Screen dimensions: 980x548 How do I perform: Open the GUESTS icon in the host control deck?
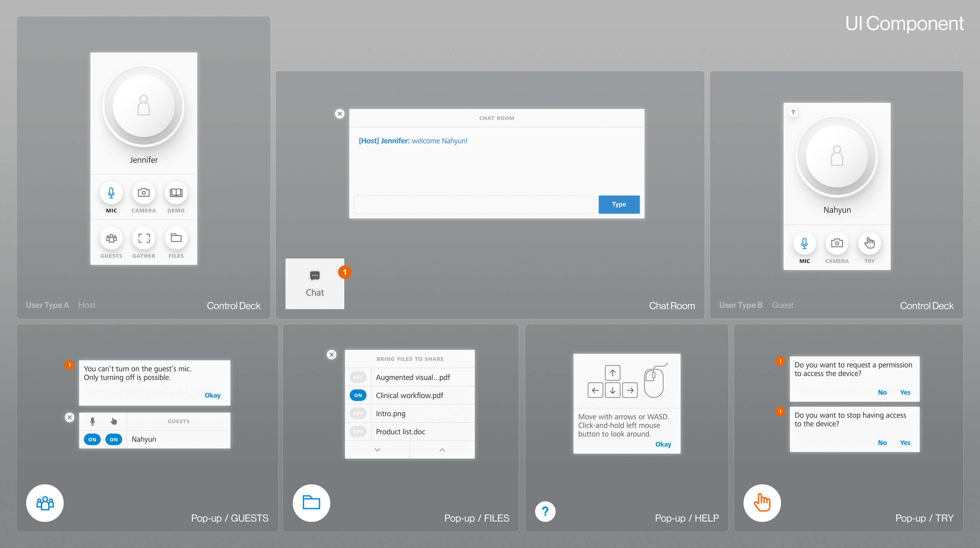[111, 239]
